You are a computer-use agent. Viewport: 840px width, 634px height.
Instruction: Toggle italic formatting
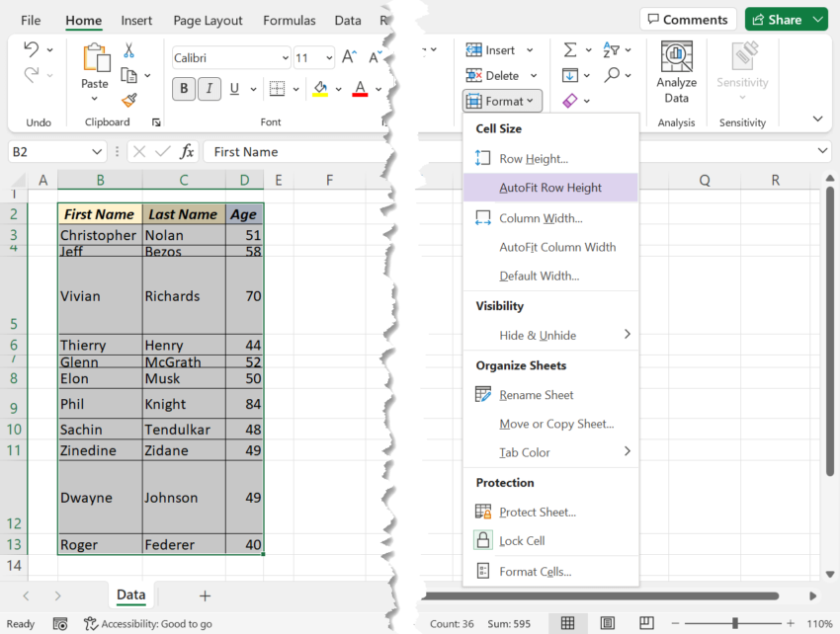209,88
